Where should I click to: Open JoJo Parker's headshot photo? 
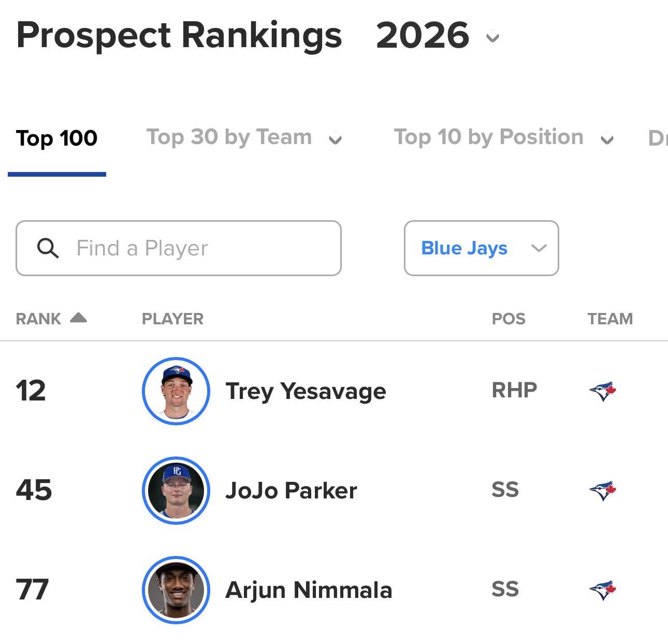pyautogui.click(x=176, y=491)
